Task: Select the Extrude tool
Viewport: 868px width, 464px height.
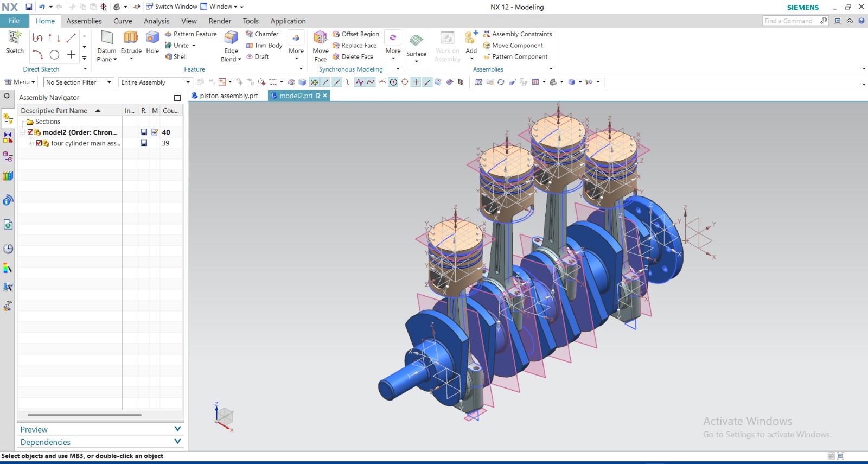Action: 131,38
